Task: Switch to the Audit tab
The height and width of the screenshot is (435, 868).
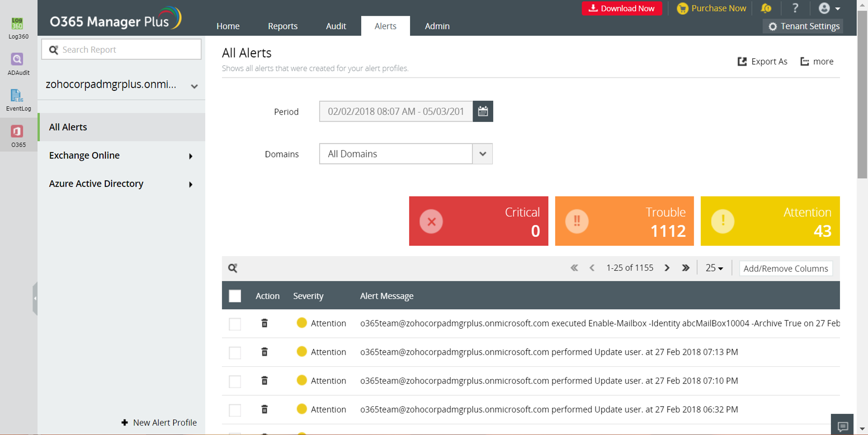Action: (336, 26)
